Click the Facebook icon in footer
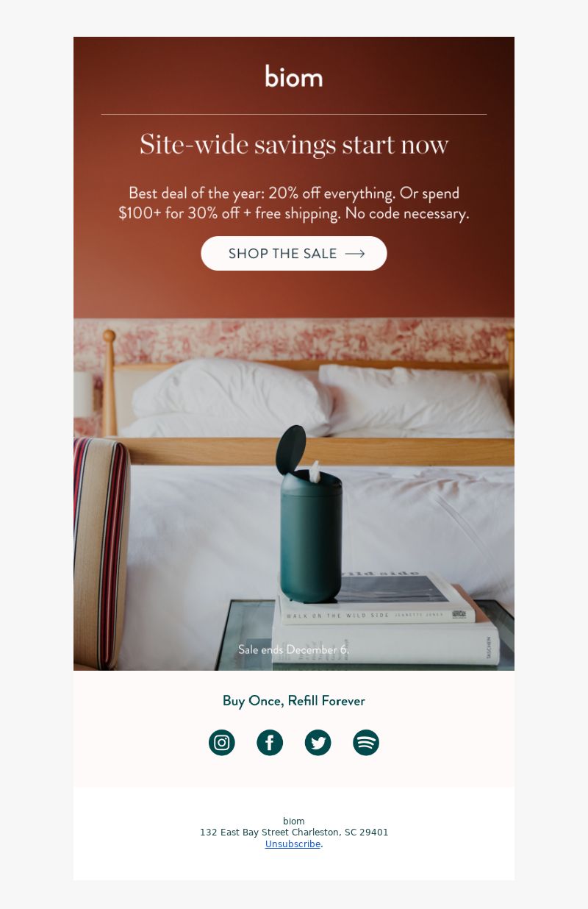The width and height of the screenshot is (588, 909). click(x=270, y=742)
